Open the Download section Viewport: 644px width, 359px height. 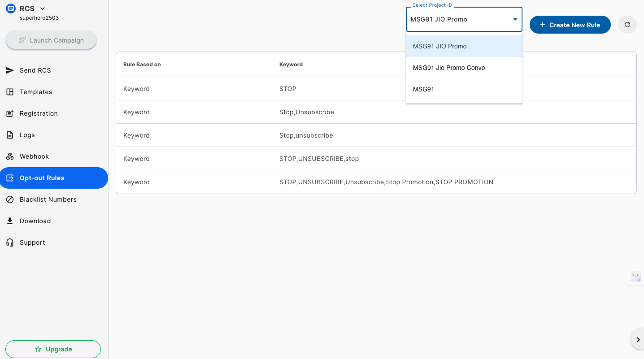[x=54, y=221]
